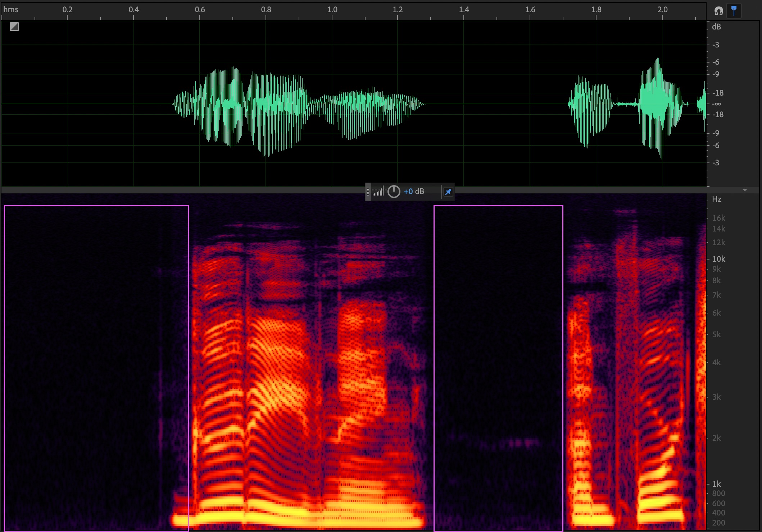Click the volume bars icon in HUD
The height and width of the screenshot is (532, 762).
click(x=378, y=192)
